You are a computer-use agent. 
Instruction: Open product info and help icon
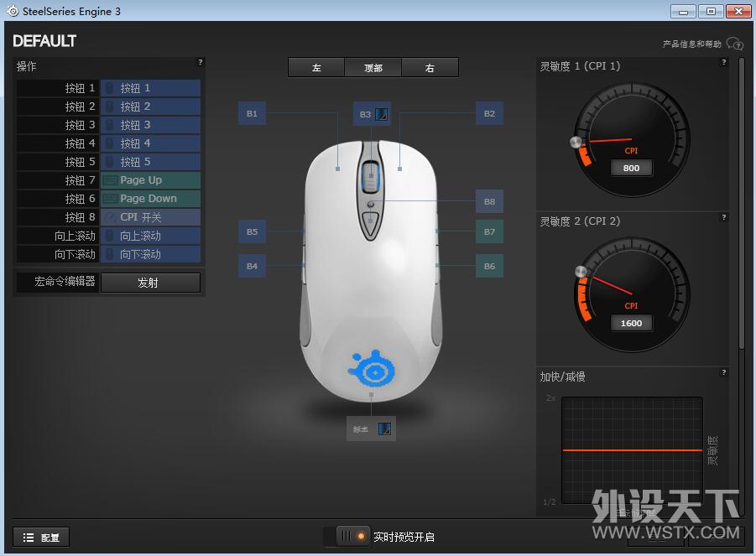click(x=735, y=44)
